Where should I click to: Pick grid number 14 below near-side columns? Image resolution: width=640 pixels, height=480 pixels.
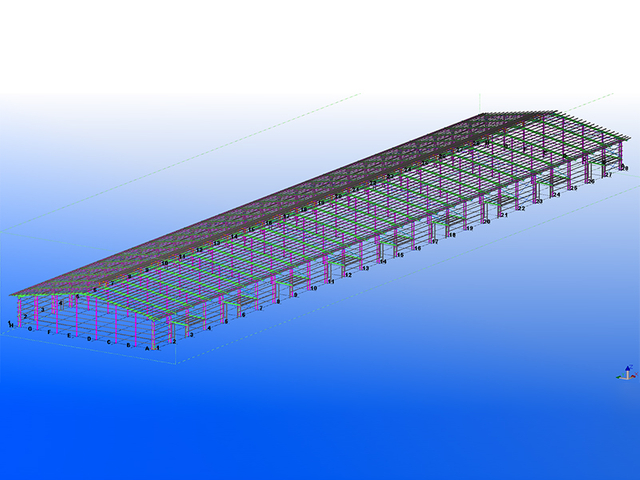(383, 262)
